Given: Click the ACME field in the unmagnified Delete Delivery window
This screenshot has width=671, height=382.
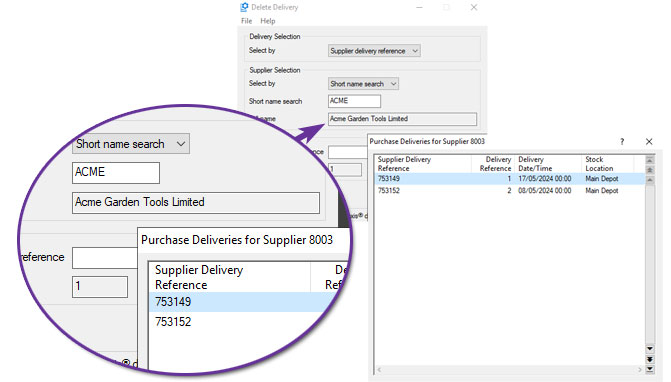Looking at the screenshot, I should 354,101.
